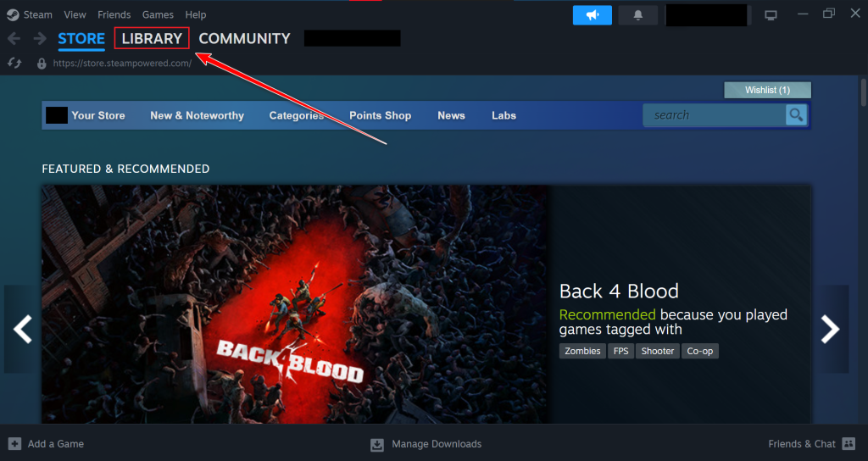This screenshot has height=461, width=868.
Task: Show next featured game carousel arrow
Action: tap(830, 330)
